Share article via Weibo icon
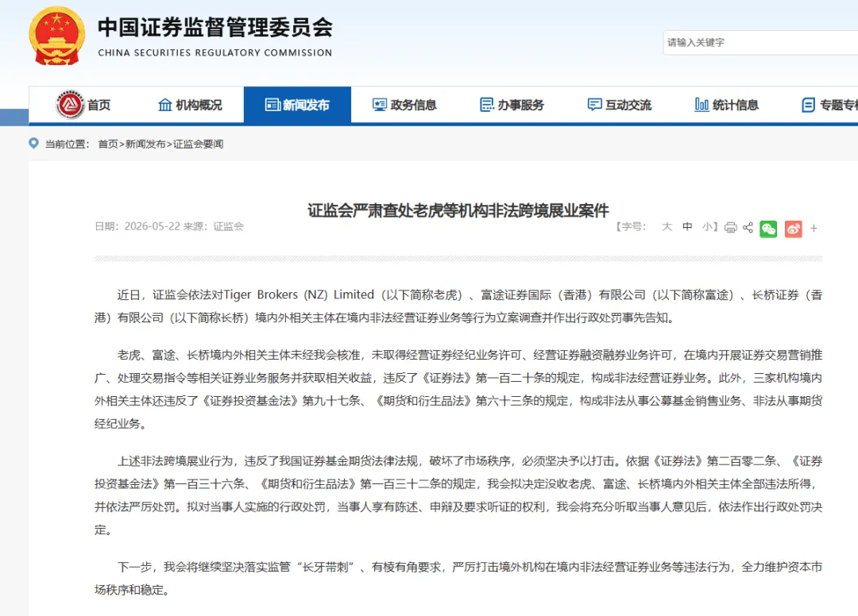The width and height of the screenshot is (858, 616). click(x=794, y=229)
